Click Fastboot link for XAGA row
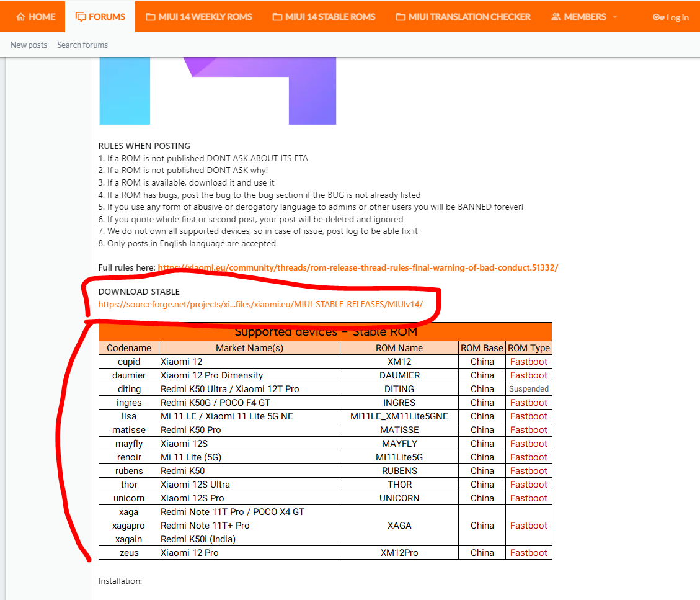The width and height of the screenshot is (700, 600). click(x=529, y=526)
